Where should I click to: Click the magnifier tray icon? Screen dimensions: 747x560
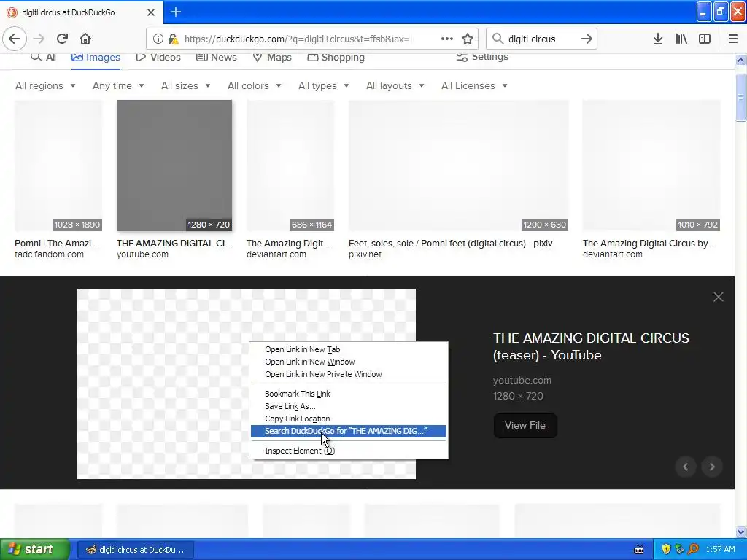pyautogui.click(x=693, y=549)
